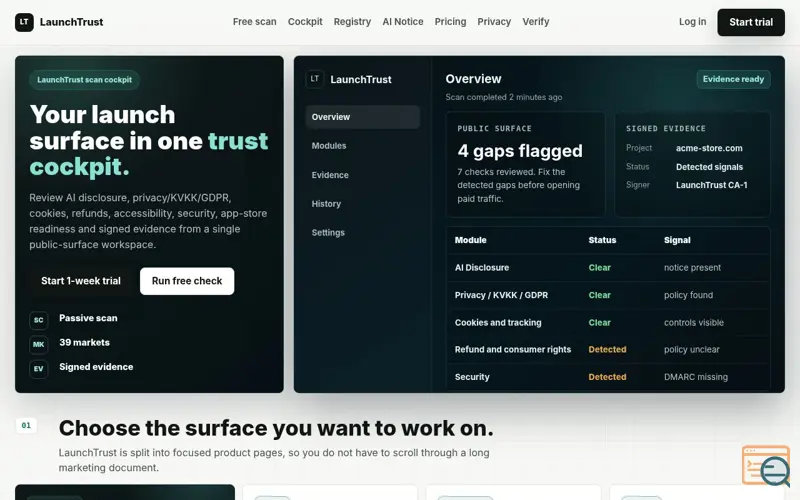Screen dimensions: 800x500
Task: Click 'DMARC missing' signal text
Action: click(695, 377)
